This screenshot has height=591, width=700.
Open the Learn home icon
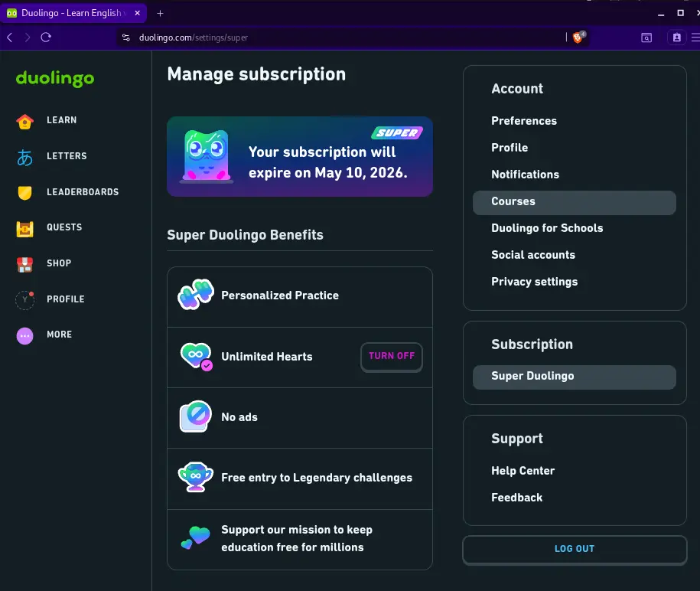tap(25, 121)
